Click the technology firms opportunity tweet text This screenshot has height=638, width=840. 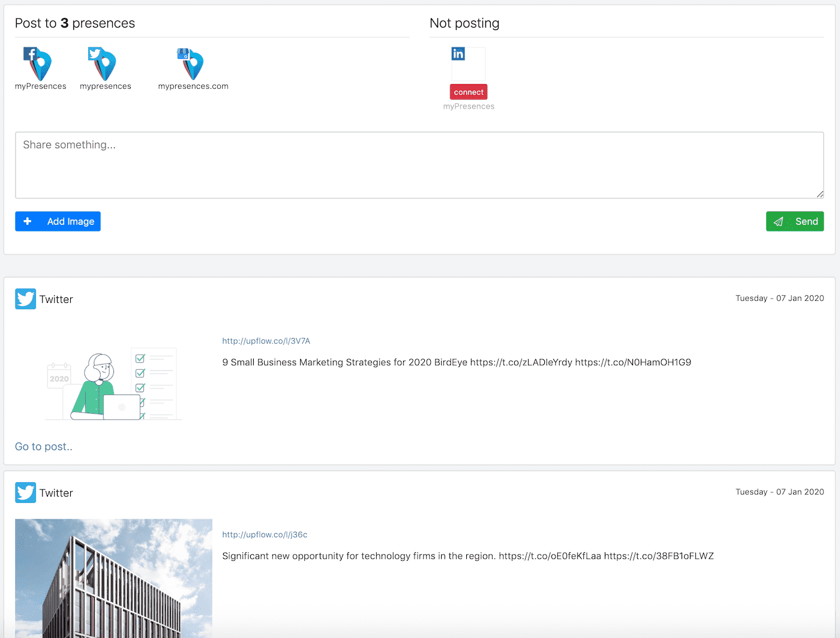pyautogui.click(x=467, y=556)
